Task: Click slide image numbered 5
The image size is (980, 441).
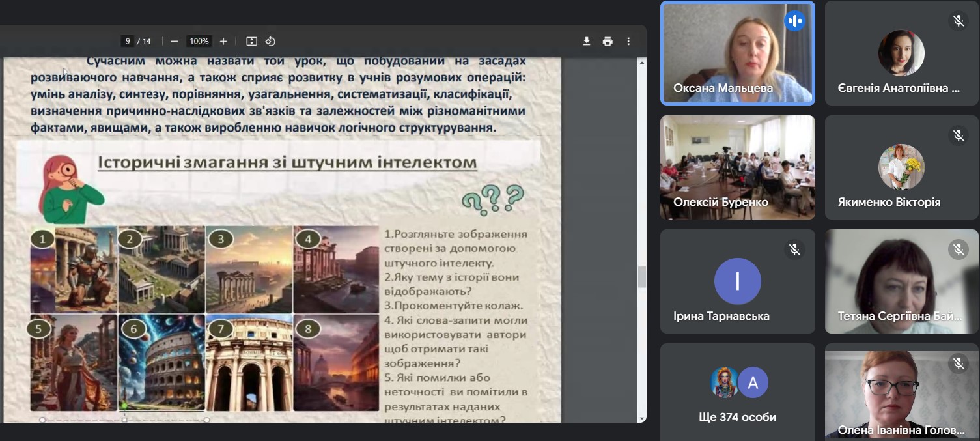Action: click(74, 362)
